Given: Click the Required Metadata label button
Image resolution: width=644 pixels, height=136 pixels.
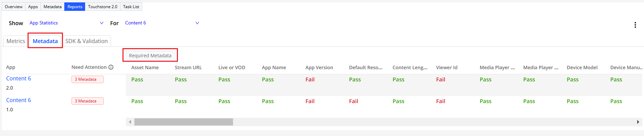Looking at the screenshot, I should (150, 55).
